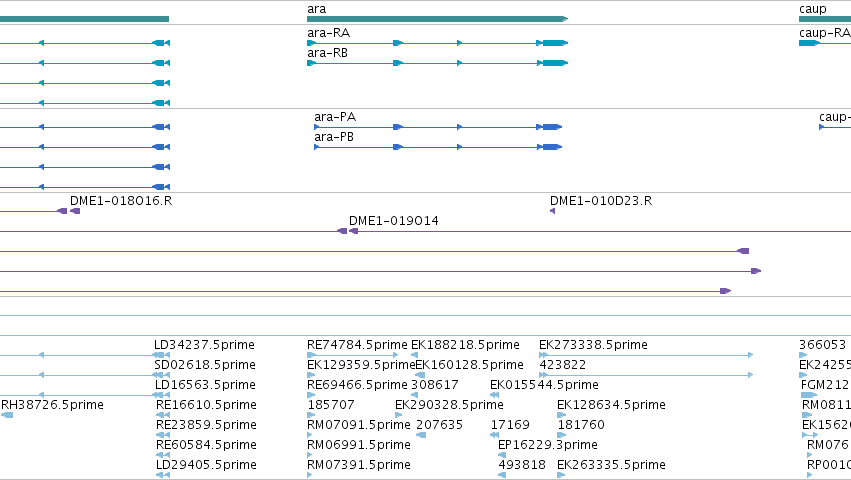Select the RH38726.5prime EST glyph
Image resolution: width=851 pixels, height=480 pixels.
pos(7,415)
